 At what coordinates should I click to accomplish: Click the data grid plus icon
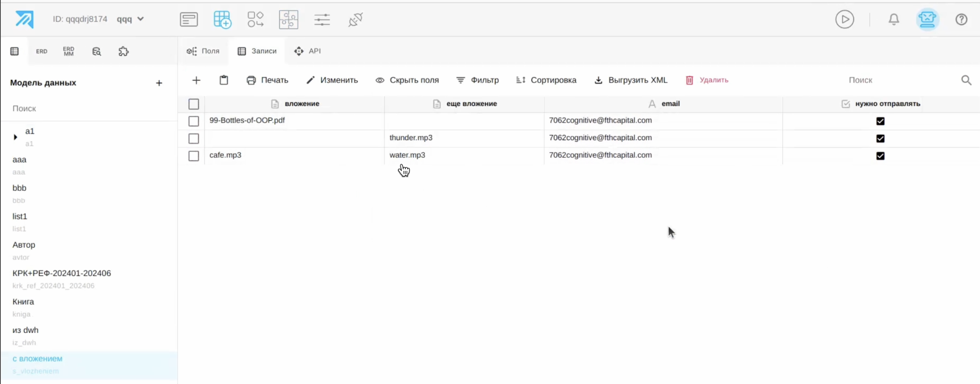(x=222, y=19)
